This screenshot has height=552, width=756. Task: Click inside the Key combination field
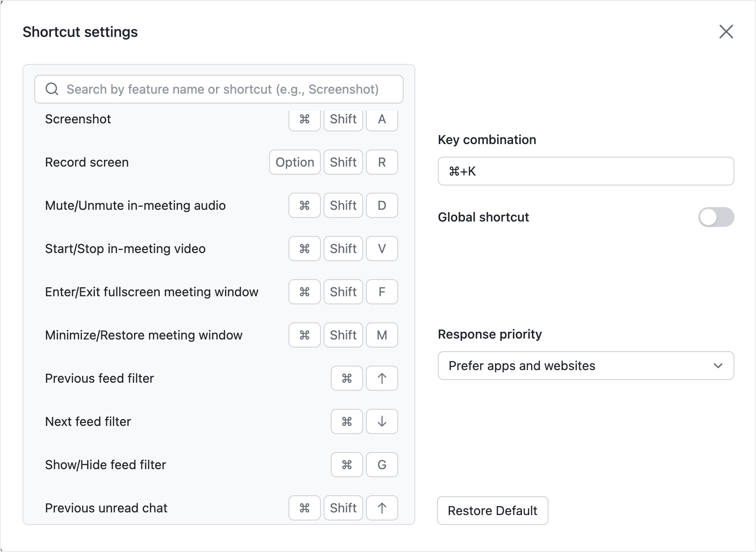click(x=585, y=171)
